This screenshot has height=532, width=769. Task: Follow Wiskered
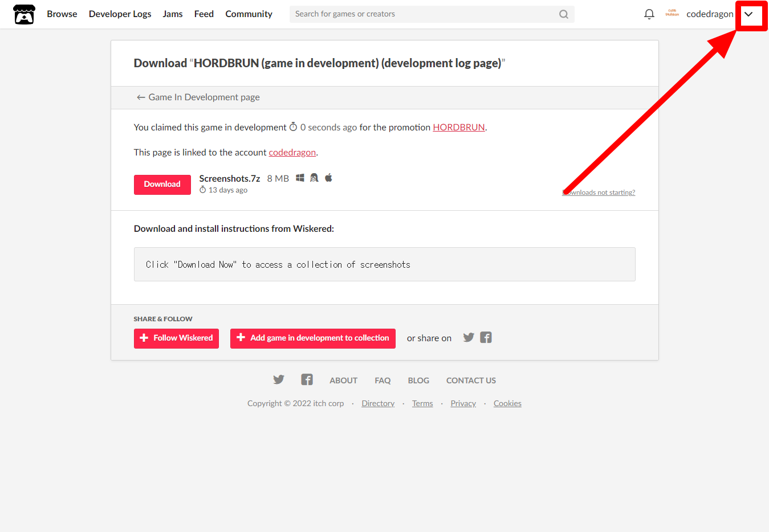(176, 338)
